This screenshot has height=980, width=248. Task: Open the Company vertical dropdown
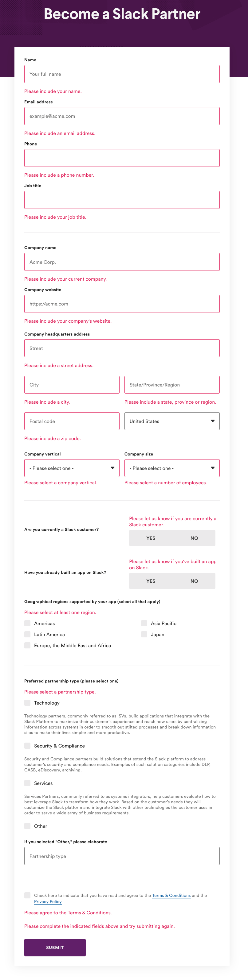click(72, 468)
